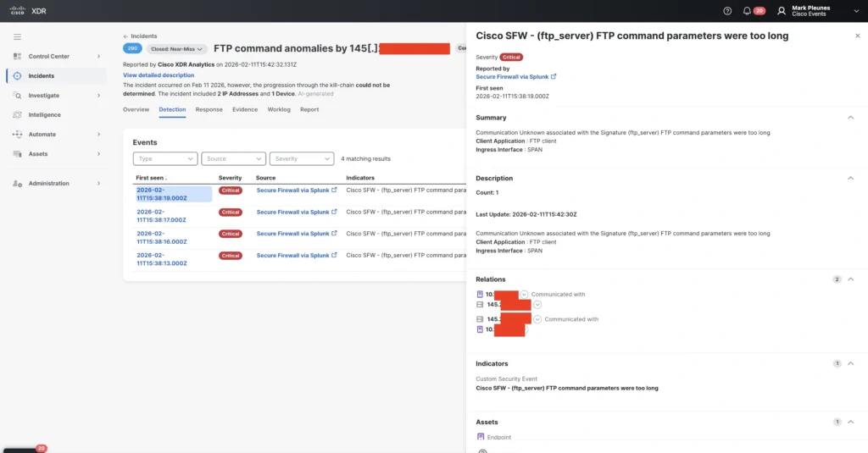
Task: Open the Mark Pleunes user menu
Action: (818, 11)
